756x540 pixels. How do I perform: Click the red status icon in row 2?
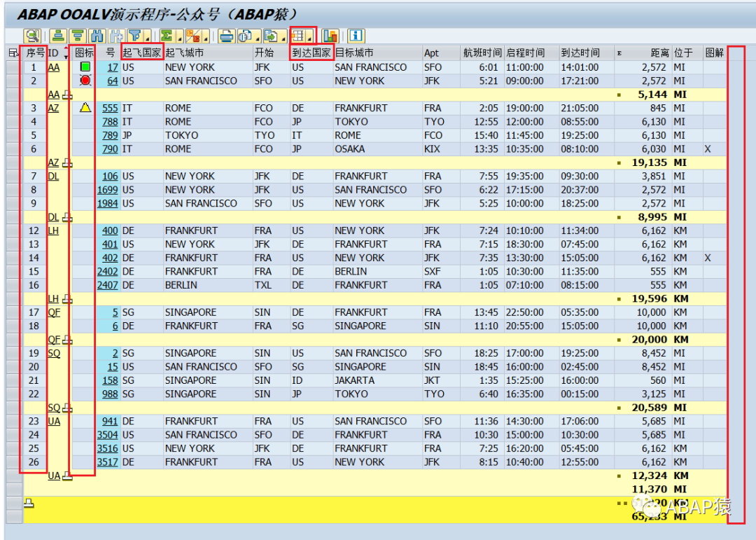pyautogui.click(x=85, y=80)
